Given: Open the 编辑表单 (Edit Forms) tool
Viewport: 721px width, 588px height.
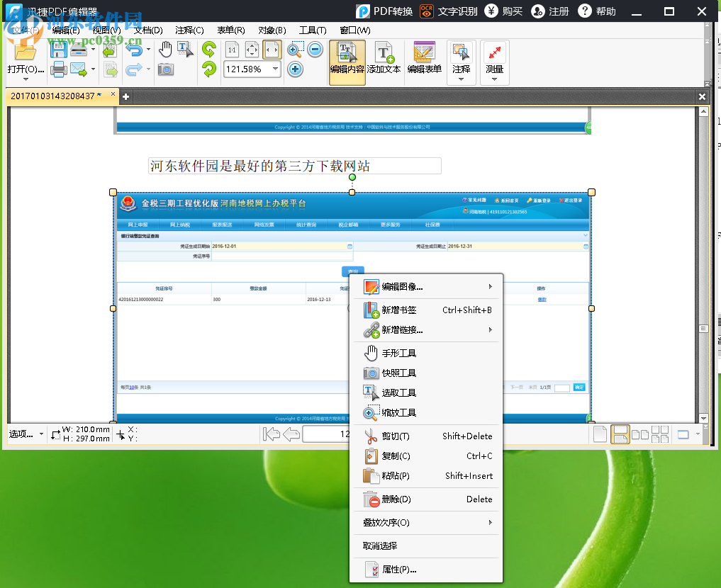Looking at the screenshot, I should (x=423, y=61).
